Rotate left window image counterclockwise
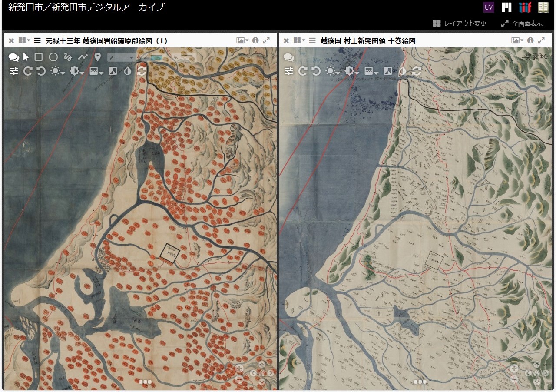The image size is (556, 392). pos(41,71)
